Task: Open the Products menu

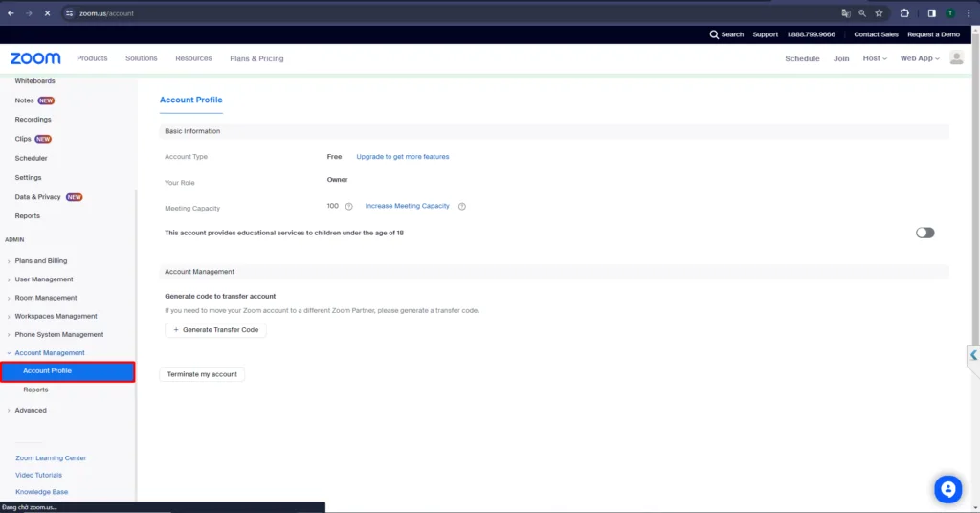Action: 92,58
